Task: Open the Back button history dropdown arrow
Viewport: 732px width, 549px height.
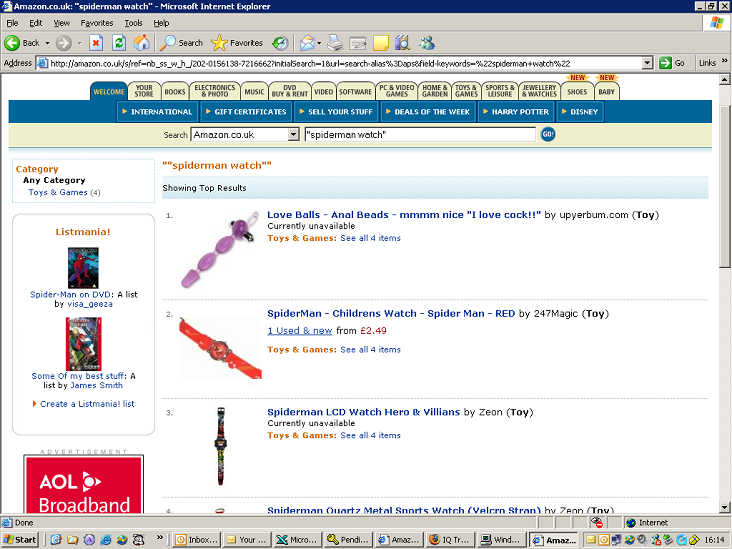Action: tap(47, 43)
